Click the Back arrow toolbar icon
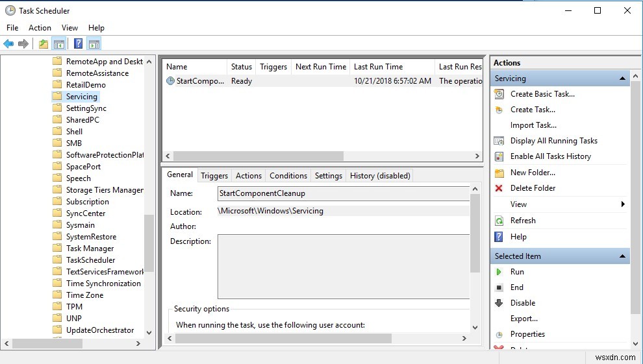Image resolution: width=643 pixels, height=364 pixels. tap(8, 43)
